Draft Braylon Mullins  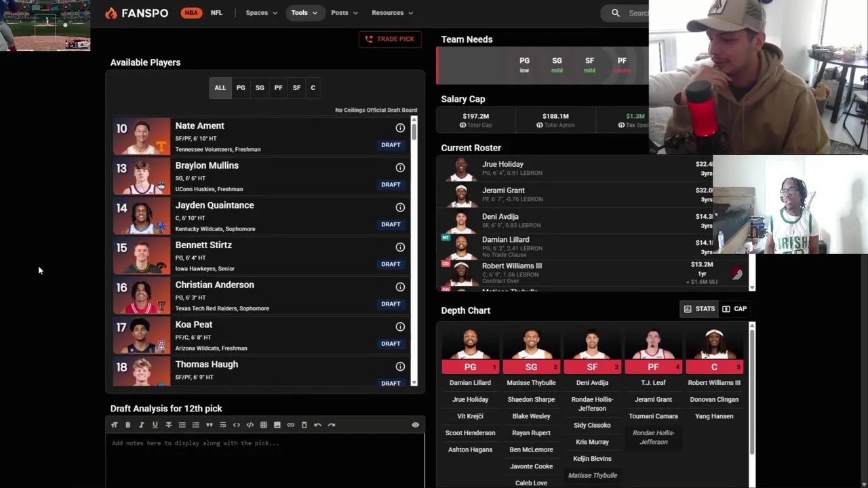click(x=391, y=184)
